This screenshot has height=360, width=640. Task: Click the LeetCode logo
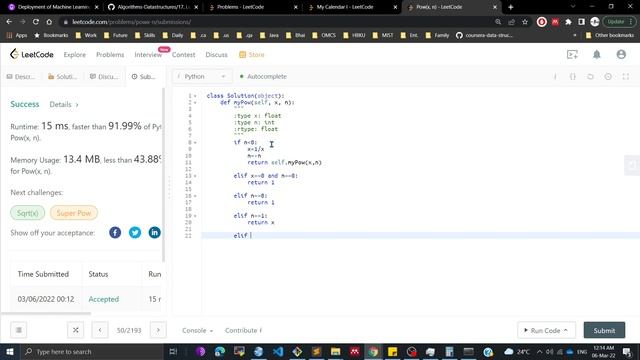pos(31,54)
